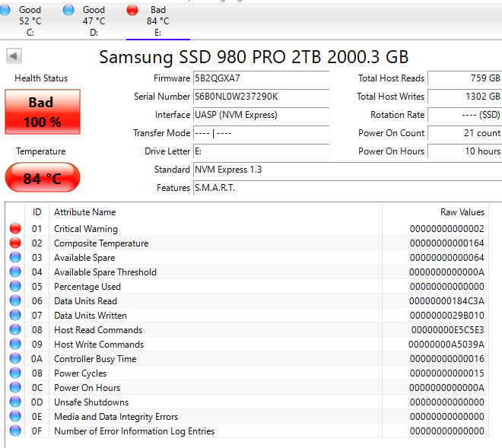The height and width of the screenshot is (448, 502).
Task: Select the E: drive Bad tab
Action: point(158,21)
